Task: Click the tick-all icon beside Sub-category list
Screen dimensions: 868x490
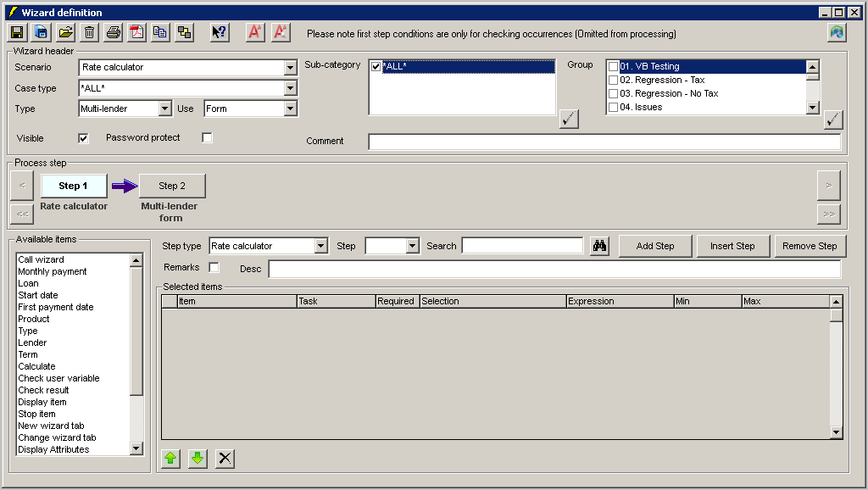Action: click(569, 119)
